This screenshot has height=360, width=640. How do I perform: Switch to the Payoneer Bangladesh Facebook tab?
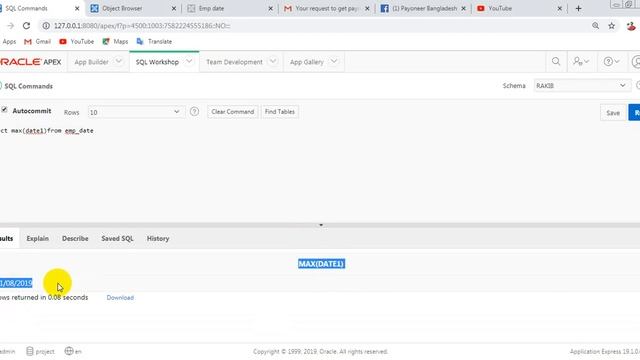422,8
